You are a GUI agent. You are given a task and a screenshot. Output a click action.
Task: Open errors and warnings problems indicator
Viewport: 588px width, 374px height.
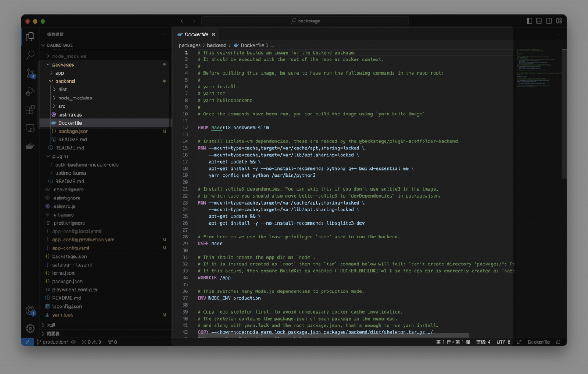[x=91, y=342]
